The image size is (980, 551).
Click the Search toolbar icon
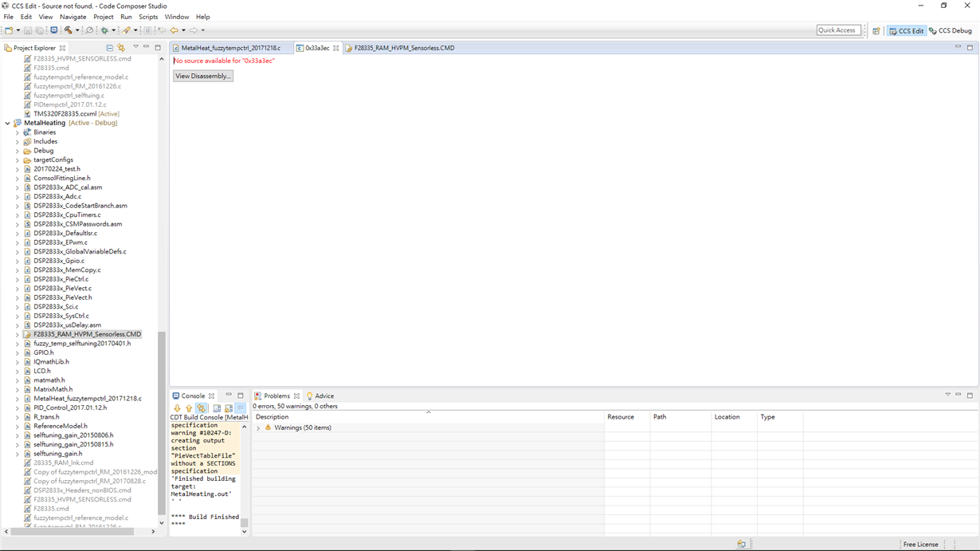point(90,30)
